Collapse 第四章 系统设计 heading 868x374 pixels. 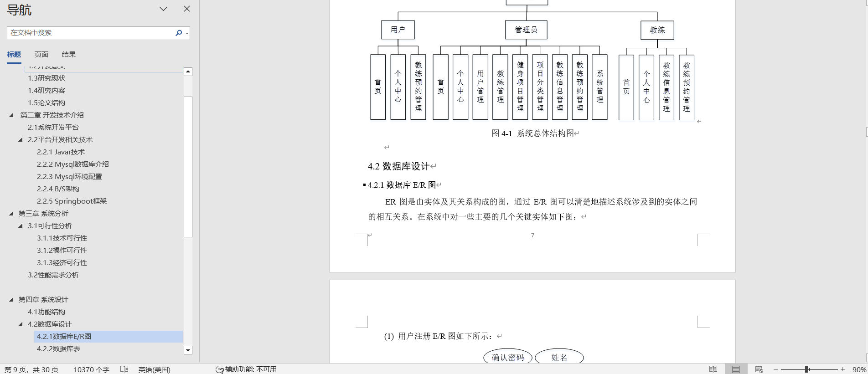(11, 300)
